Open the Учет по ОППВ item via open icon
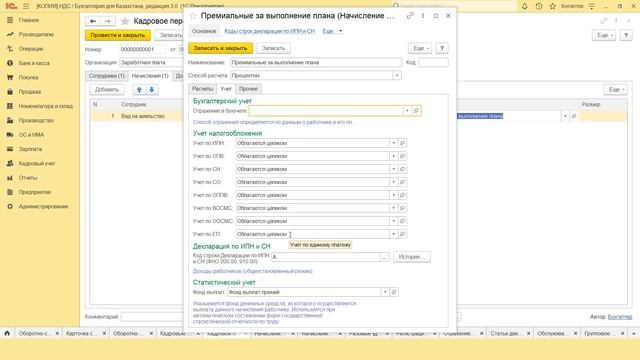 click(x=402, y=195)
